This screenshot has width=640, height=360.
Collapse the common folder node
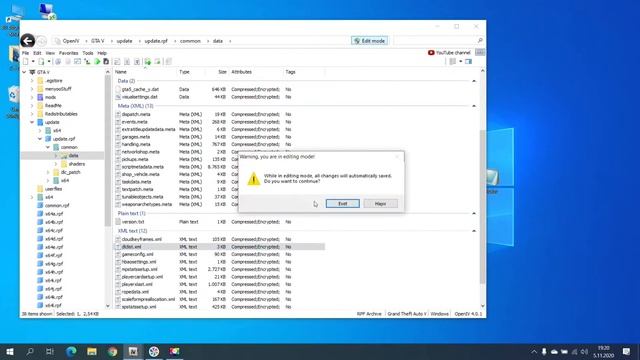[x=48, y=147]
